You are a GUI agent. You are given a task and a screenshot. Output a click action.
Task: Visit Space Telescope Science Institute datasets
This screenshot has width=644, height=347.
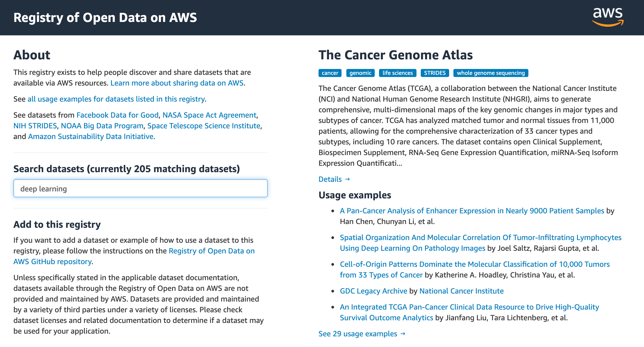[204, 126]
